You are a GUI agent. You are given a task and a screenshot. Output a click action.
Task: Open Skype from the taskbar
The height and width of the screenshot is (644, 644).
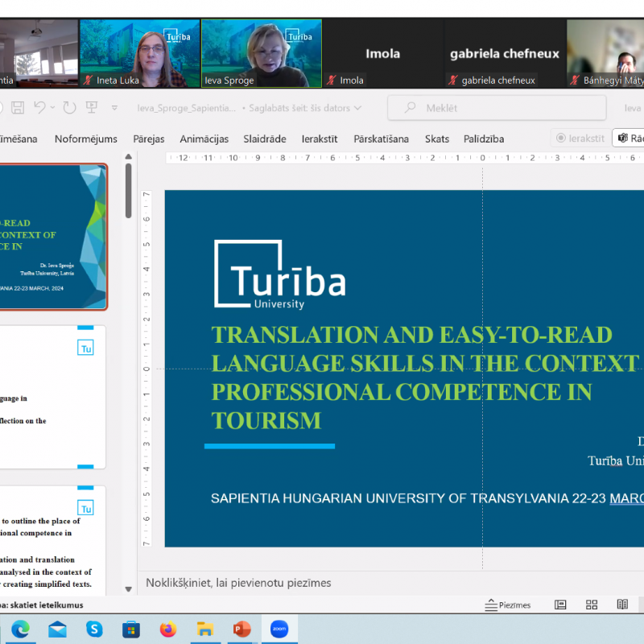94,630
